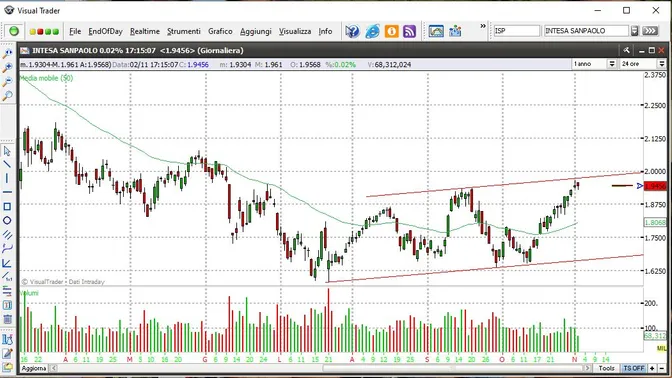Click the Tools button
Screen dimensions: 672x378
point(606,368)
